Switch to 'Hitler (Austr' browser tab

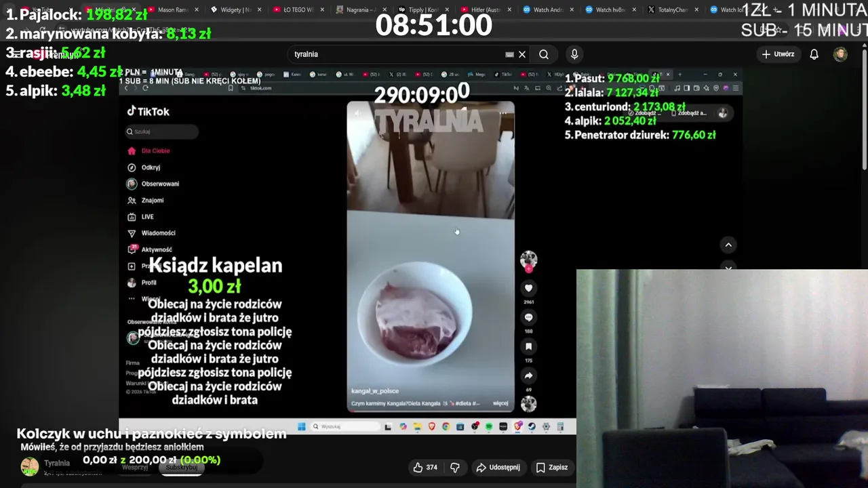coord(487,9)
